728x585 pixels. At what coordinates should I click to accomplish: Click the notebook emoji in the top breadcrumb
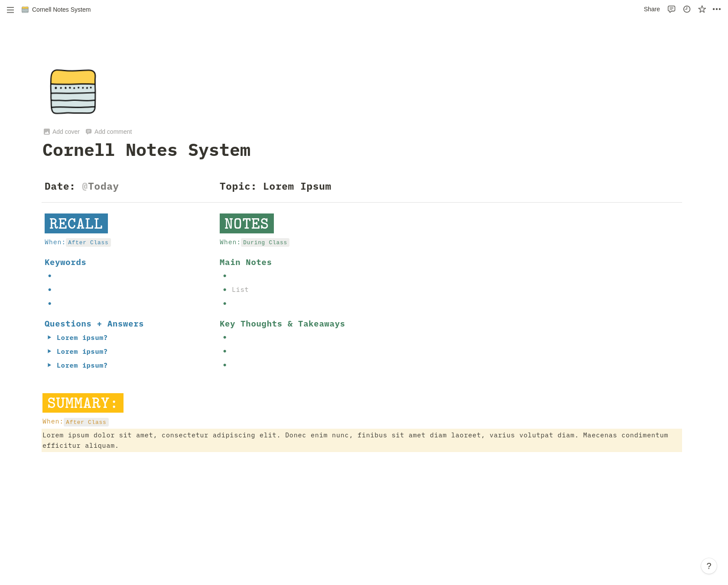[25, 9]
